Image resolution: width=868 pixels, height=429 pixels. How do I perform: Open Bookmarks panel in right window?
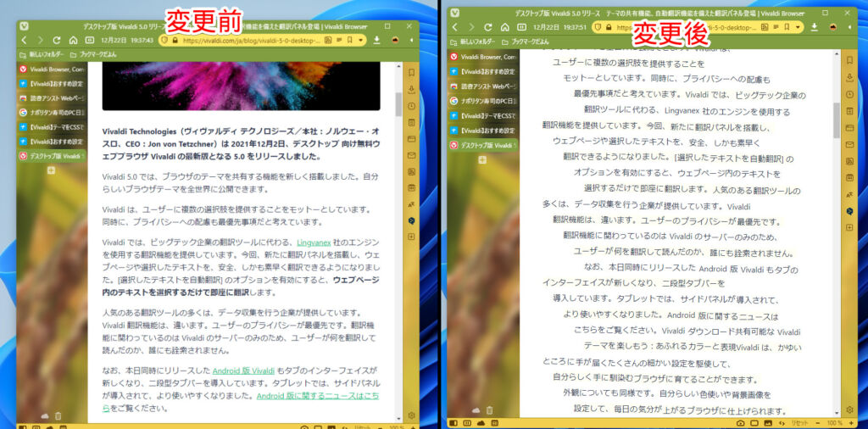pos(849,60)
